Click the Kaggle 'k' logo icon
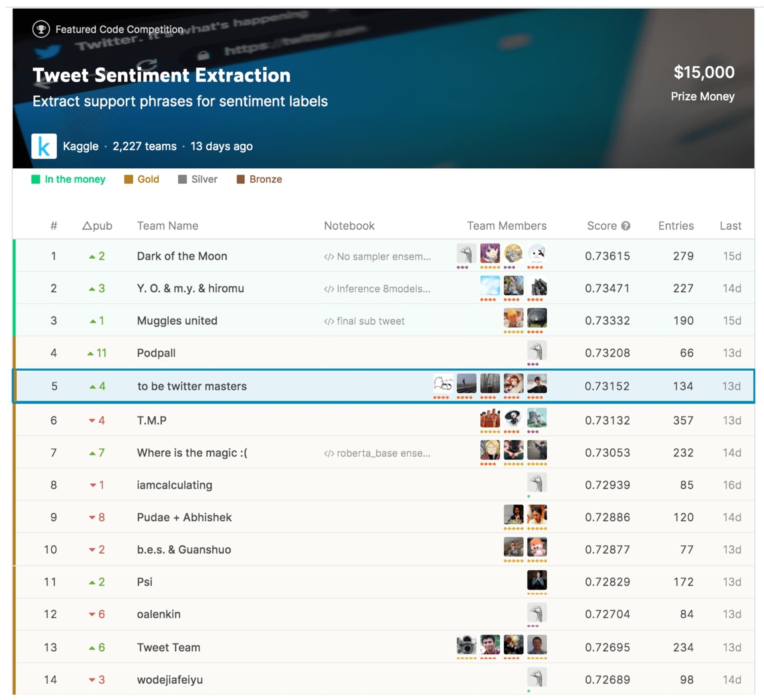 [x=44, y=146]
